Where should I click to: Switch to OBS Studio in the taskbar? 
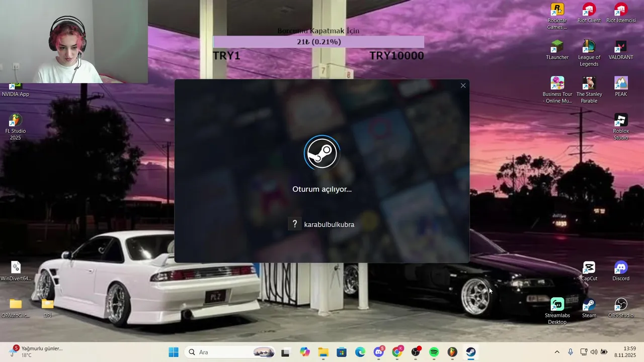(x=416, y=352)
